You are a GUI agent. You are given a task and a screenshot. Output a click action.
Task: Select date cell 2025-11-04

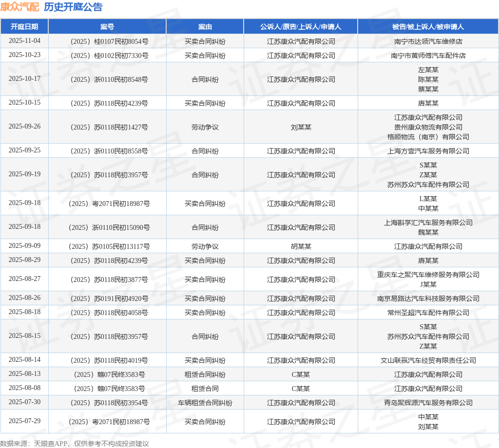click(24, 41)
